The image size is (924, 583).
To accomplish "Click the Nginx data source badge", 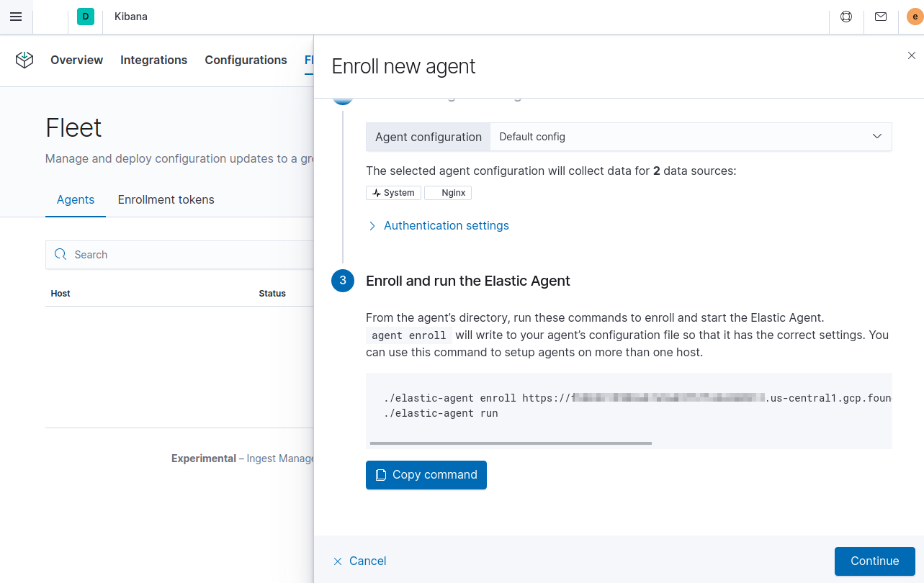I will point(448,192).
